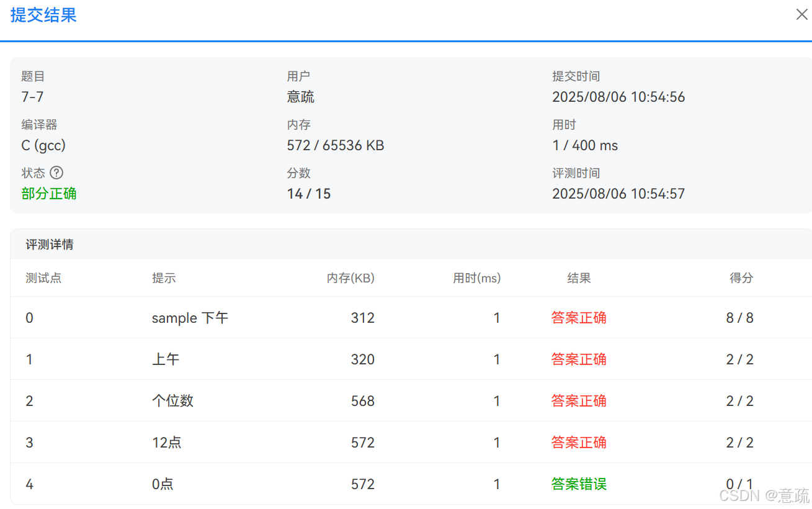Click the 得分 column header
The height and width of the screenshot is (509, 812).
point(741,278)
